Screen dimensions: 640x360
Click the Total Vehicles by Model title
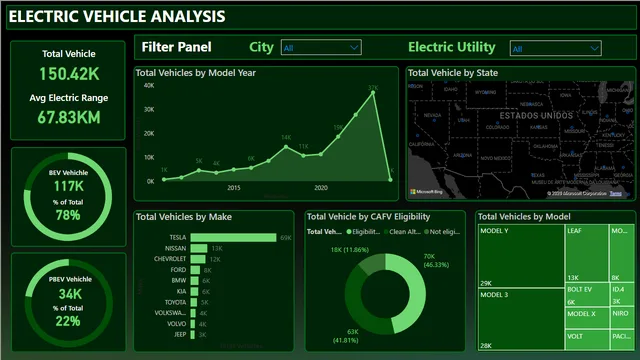tap(524, 217)
